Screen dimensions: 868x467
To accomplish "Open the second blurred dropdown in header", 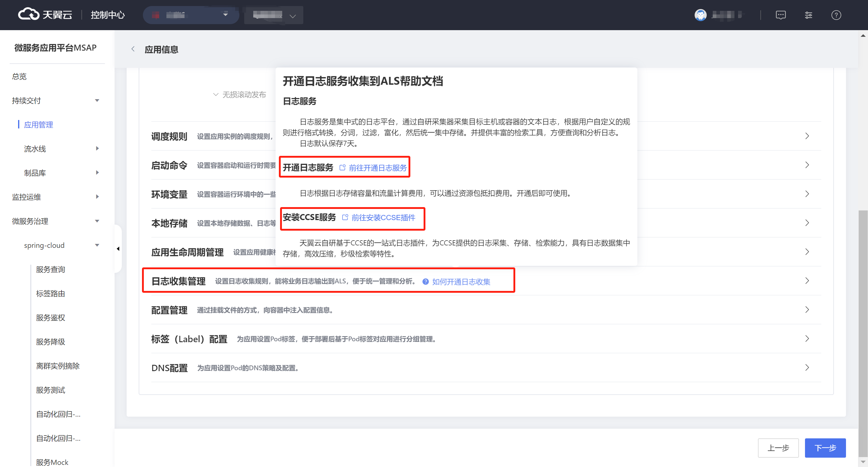I will 273,15.
